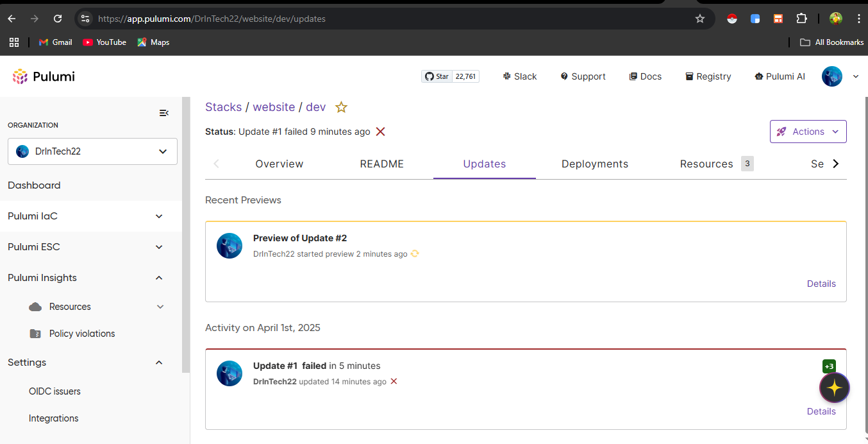Open the YouTube bookmark

tap(104, 42)
